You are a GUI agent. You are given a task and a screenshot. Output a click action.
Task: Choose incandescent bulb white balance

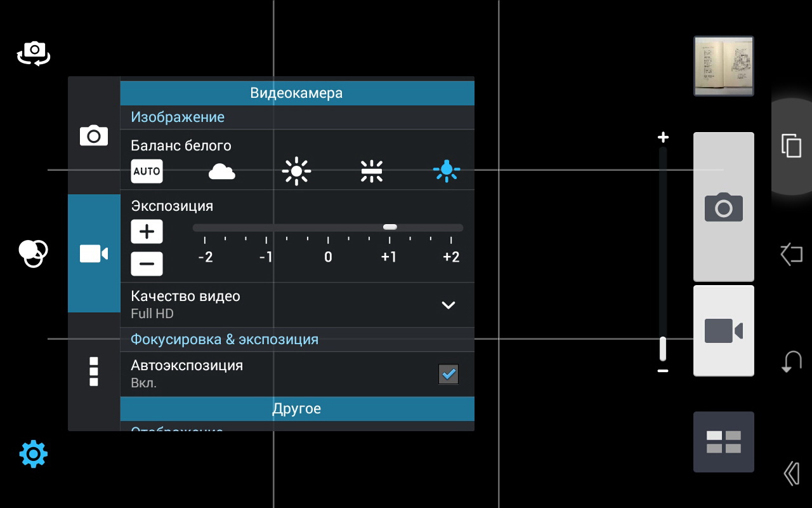[447, 171]
